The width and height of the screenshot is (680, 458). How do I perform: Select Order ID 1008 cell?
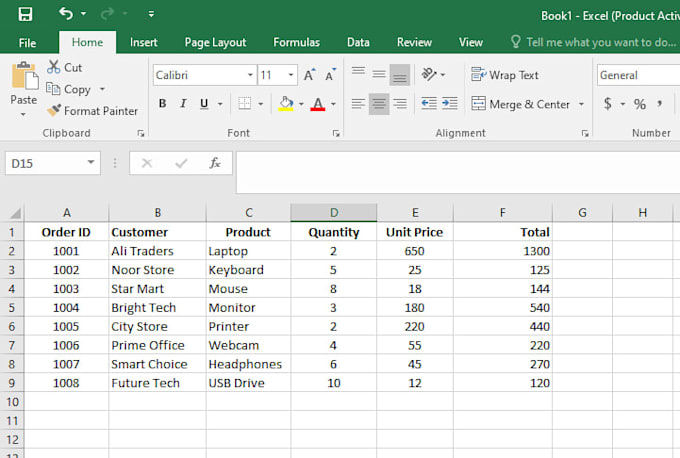(66, 383)
